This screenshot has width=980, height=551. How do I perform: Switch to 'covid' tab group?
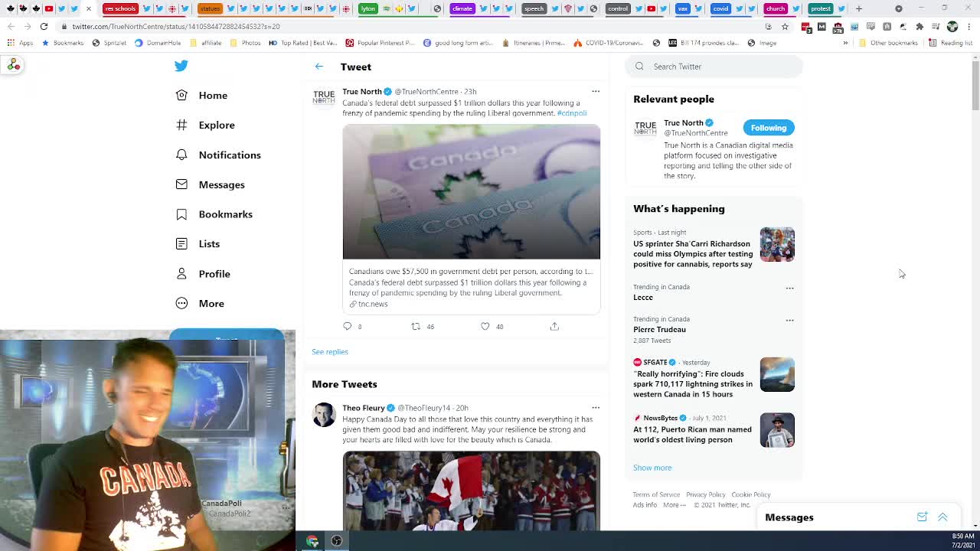[x=720, y=8]
